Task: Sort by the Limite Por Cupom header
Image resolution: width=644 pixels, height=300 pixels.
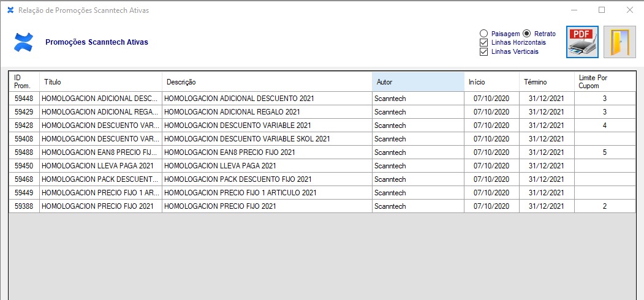Action: coord(605,81)
